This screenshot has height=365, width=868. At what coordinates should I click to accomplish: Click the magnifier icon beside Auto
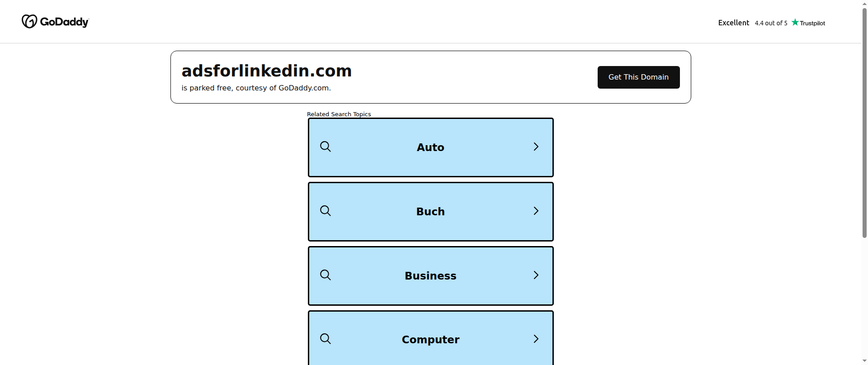pyautogui.click(x=325, y=147)
